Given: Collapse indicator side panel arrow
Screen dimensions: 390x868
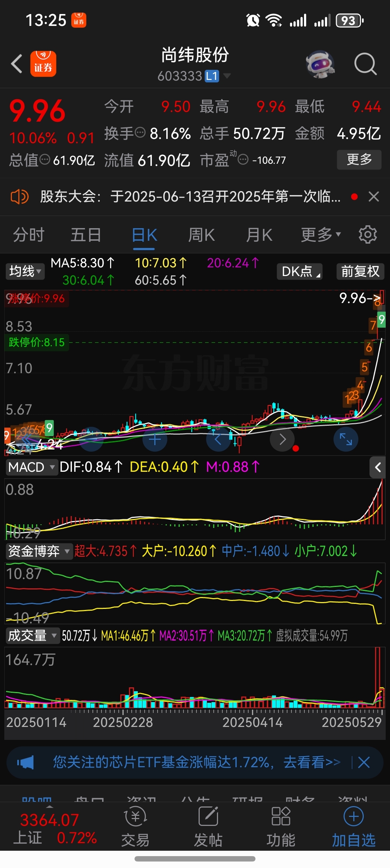Looking at the screenshot, I should pos(378,467).
